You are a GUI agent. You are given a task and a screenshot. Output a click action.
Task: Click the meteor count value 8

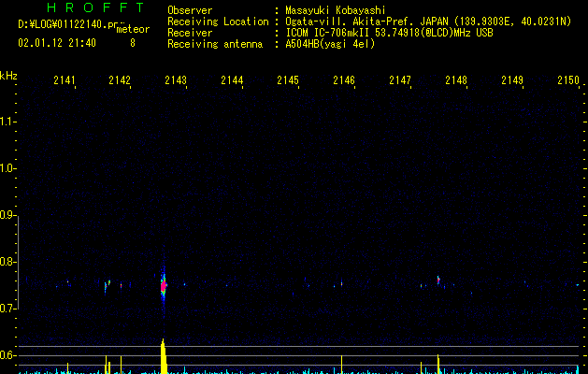(x=133, y=43)
